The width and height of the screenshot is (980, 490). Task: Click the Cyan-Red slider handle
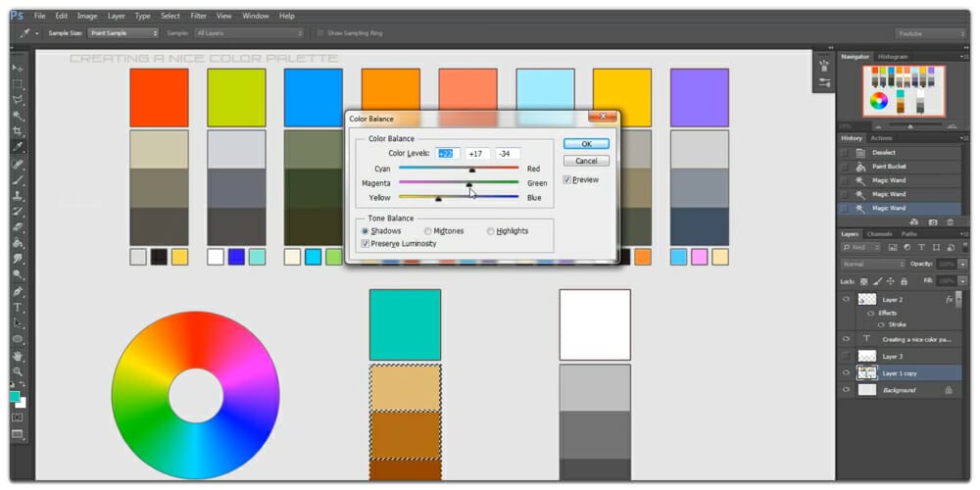pos(472,170)
